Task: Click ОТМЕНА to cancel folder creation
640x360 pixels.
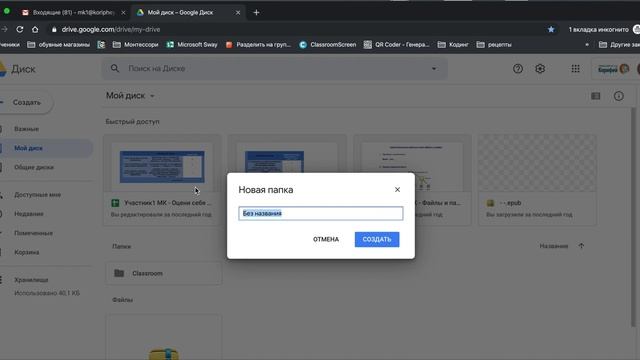Action: tap(326, 239)
